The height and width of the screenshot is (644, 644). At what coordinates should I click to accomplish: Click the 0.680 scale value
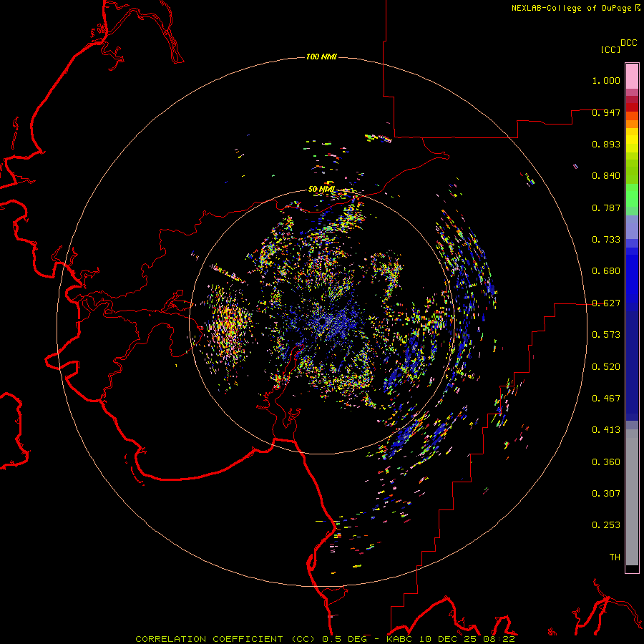click(606, 271)
